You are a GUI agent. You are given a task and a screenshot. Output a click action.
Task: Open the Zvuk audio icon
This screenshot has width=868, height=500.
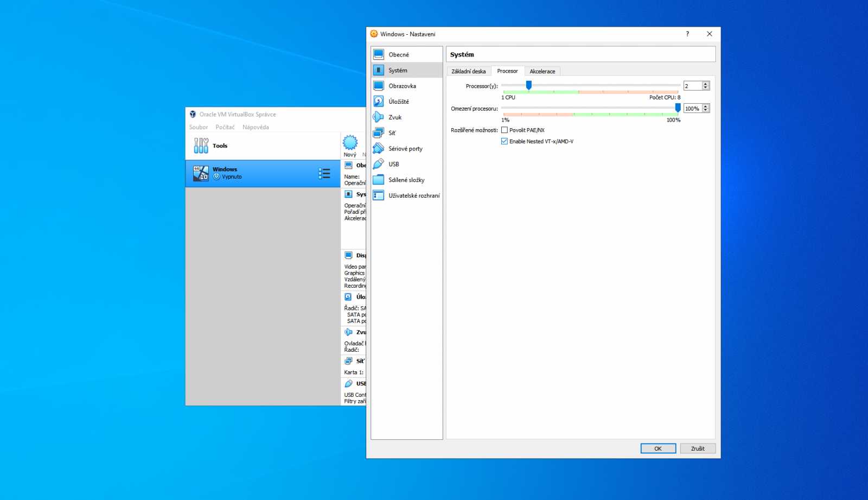[379, 117]
